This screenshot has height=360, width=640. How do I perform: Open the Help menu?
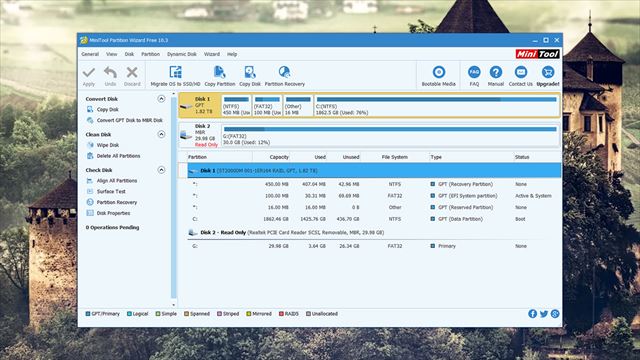pos(232,54)
